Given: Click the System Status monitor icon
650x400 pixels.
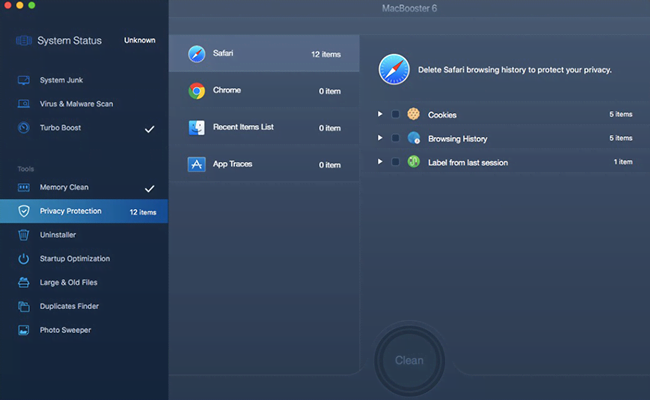Looking at the screenshot, I should [x=24, y=41].
